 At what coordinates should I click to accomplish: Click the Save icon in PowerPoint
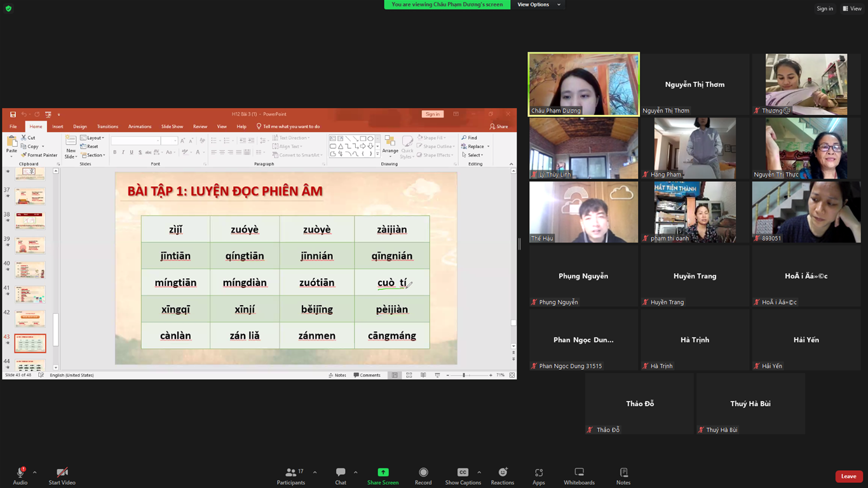pyautogui.click(x=13, y=114)
